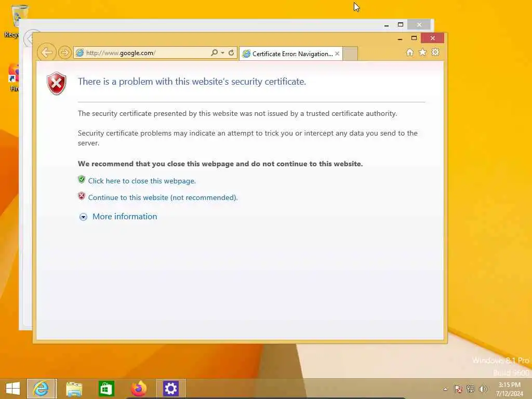Close the front Internet Explorer window
The width and height of the screenshot is (532, 399).
tap(433, 38)
